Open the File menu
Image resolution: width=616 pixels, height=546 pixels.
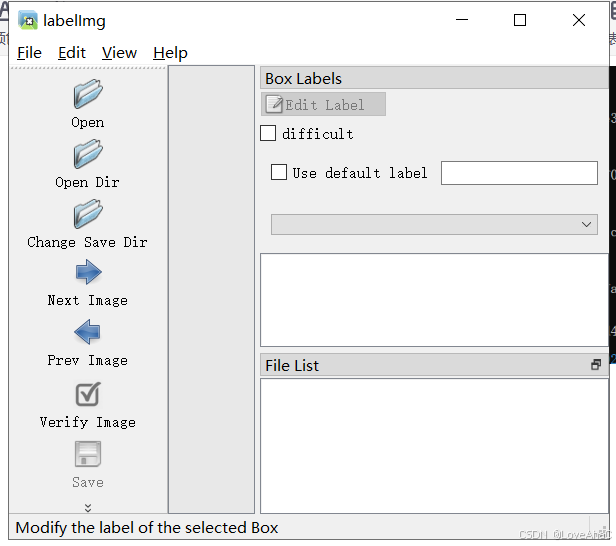tap(29, 53)
